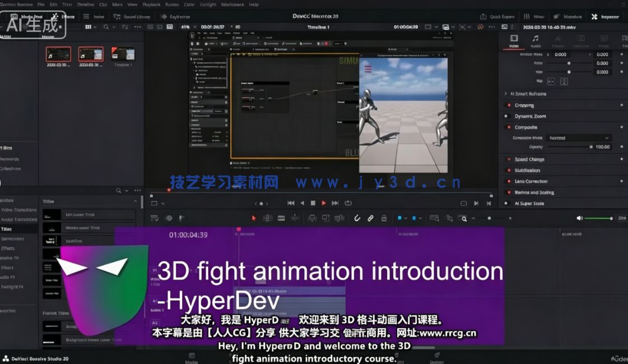Toggle the timeline Linked Selection chain icon

click(370, 218)
